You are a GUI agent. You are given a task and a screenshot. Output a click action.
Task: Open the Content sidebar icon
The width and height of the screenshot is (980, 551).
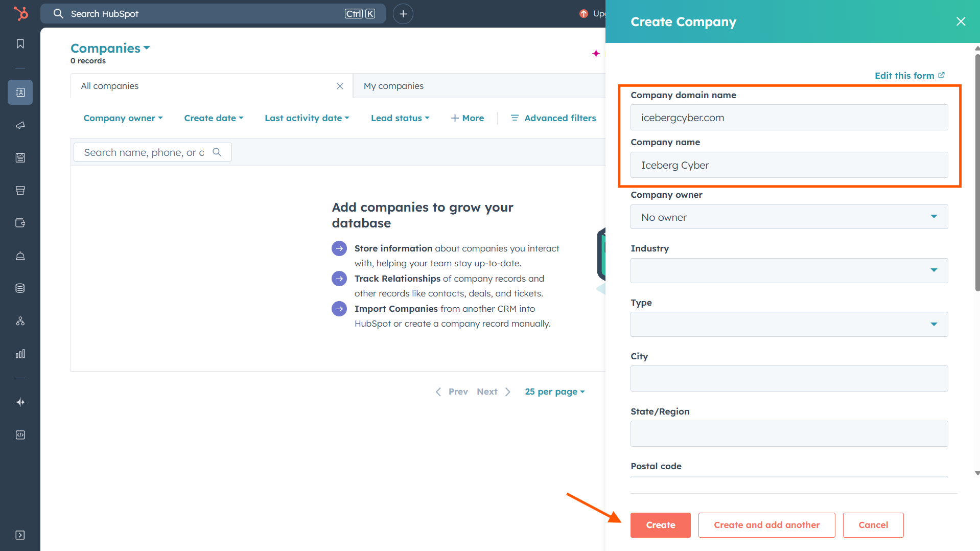(x=20, y=157)
